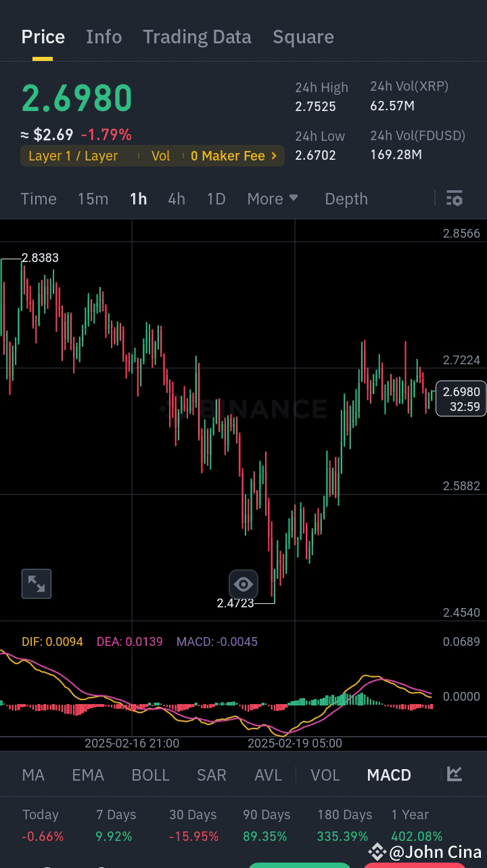Tap chevron next to Maker Fee
Viewport: 487px width, 868px height.
(274, 156)
